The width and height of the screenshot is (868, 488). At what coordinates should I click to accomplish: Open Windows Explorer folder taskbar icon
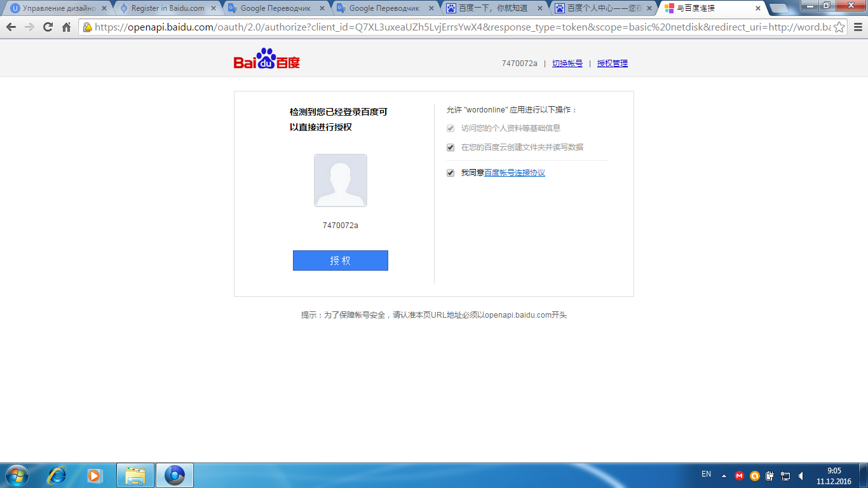click(135, 475)
